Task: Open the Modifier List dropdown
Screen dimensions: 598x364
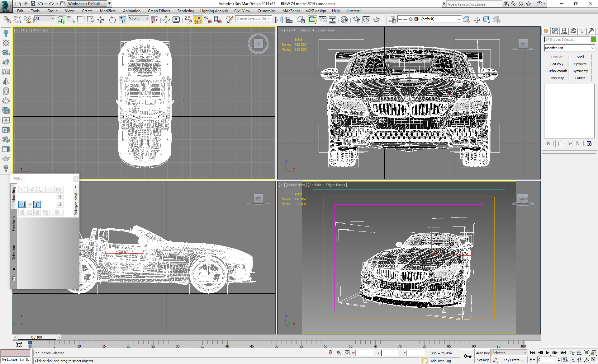Action: 569,48
